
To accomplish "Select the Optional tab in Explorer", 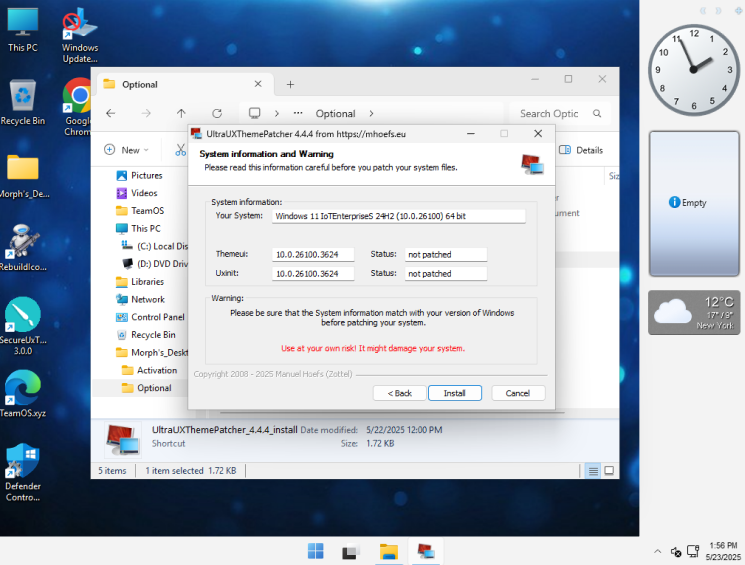I will (185, 84).
